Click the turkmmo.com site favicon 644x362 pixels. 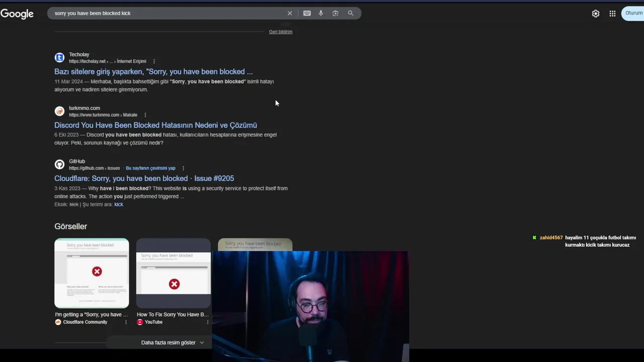(x=59, y=111)
